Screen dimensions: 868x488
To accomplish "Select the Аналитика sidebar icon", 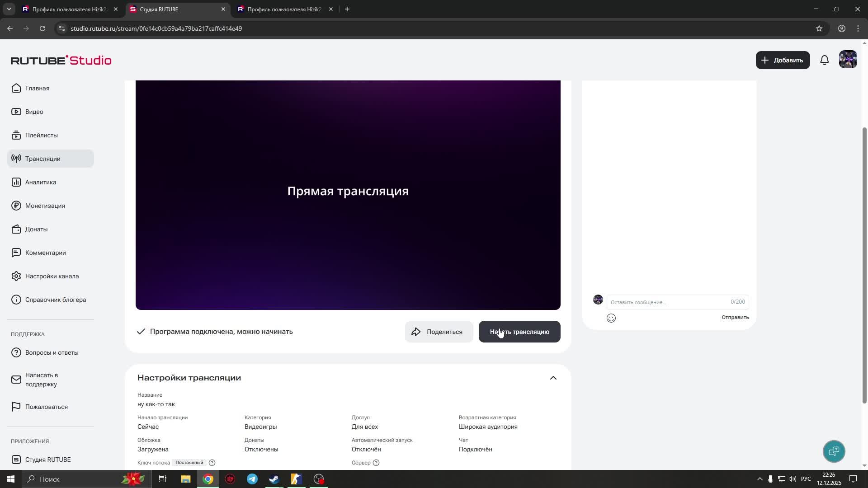I will tap(16, 182).
